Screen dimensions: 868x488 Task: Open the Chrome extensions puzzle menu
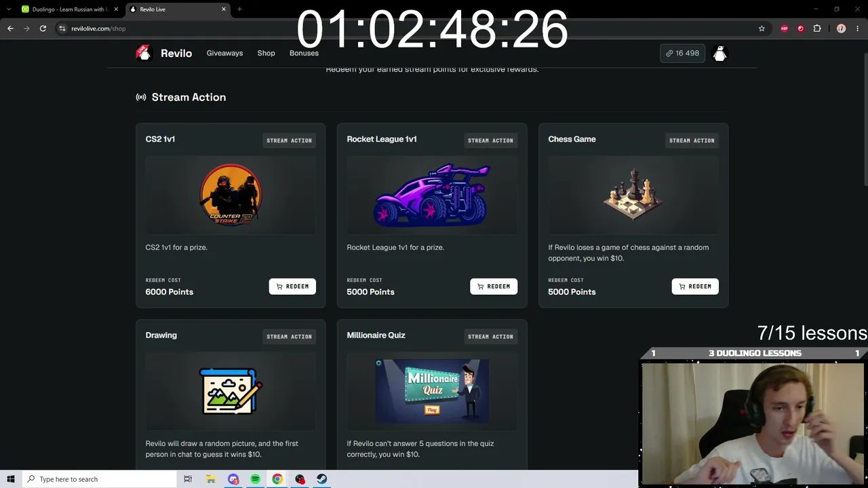(817, 28)
